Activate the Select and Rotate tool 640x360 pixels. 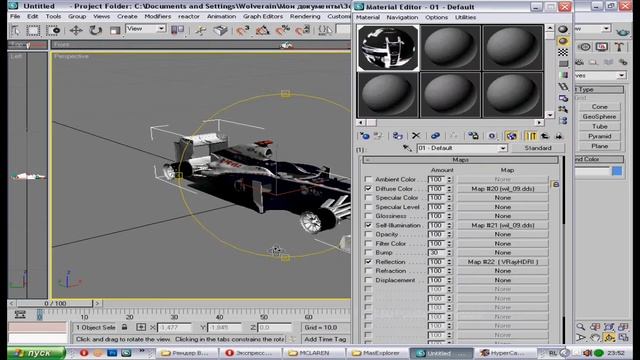point(96,31)
